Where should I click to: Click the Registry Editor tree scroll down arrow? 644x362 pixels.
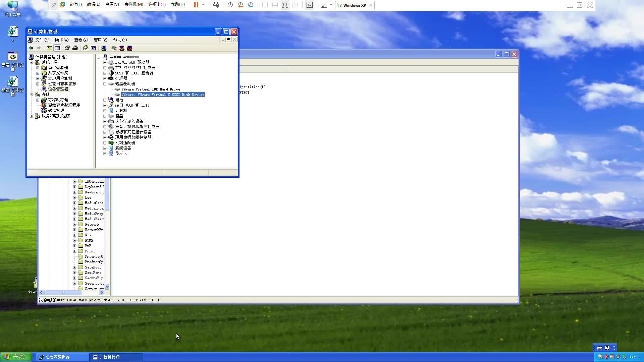coord(107,287)
